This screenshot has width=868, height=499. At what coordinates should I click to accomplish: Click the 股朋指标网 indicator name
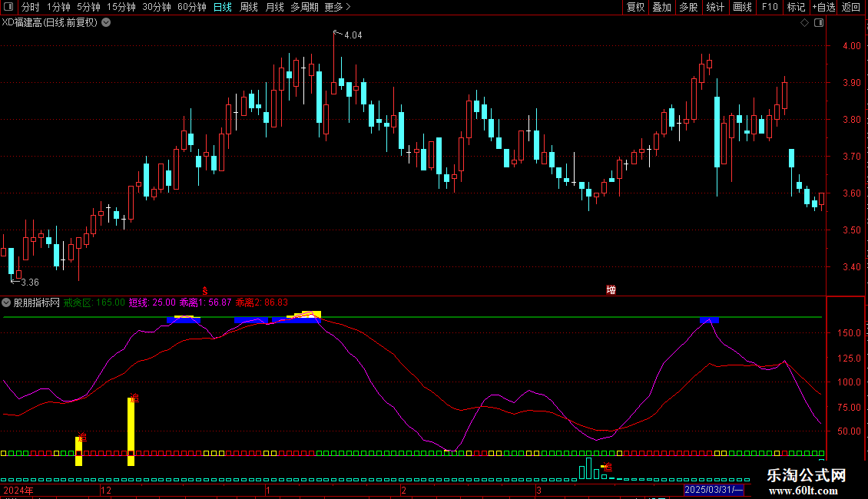[x=37, y=302]
